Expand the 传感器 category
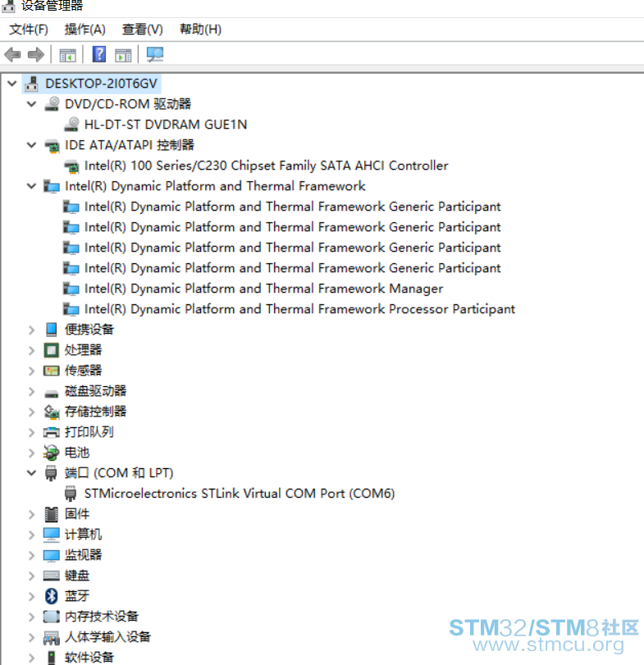This screenshot has height=665, width=644. (x=31, y=371)
